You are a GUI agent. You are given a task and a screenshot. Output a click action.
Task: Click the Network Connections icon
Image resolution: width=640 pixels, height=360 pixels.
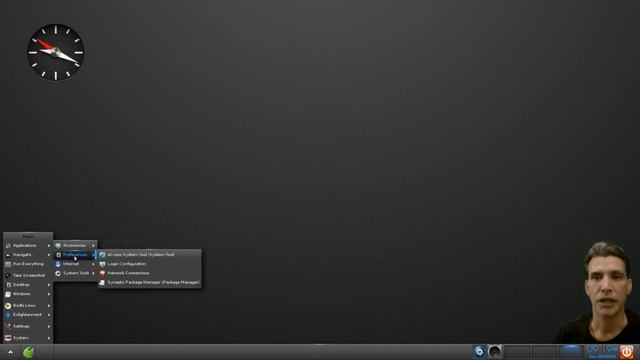tap(102, 273)
